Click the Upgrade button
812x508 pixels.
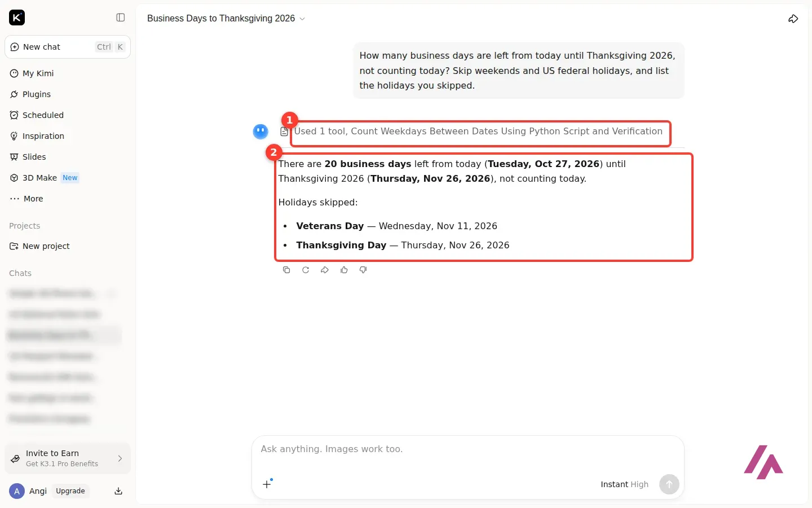[70, 491]
